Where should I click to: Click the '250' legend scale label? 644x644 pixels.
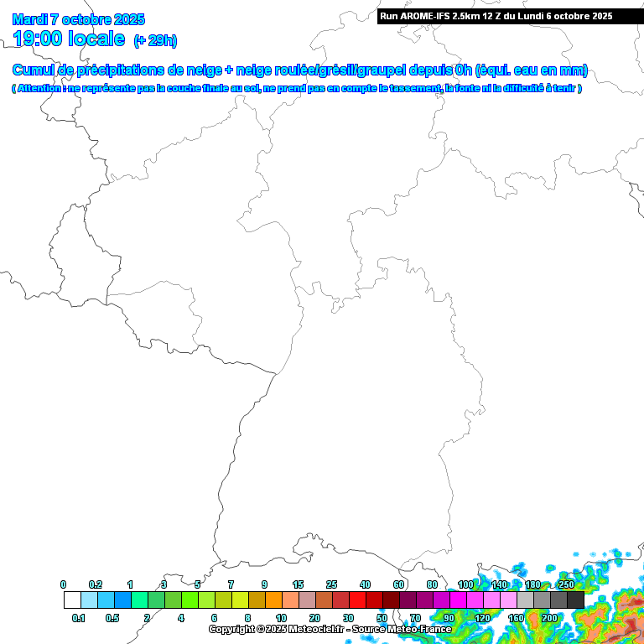[566, 584]
